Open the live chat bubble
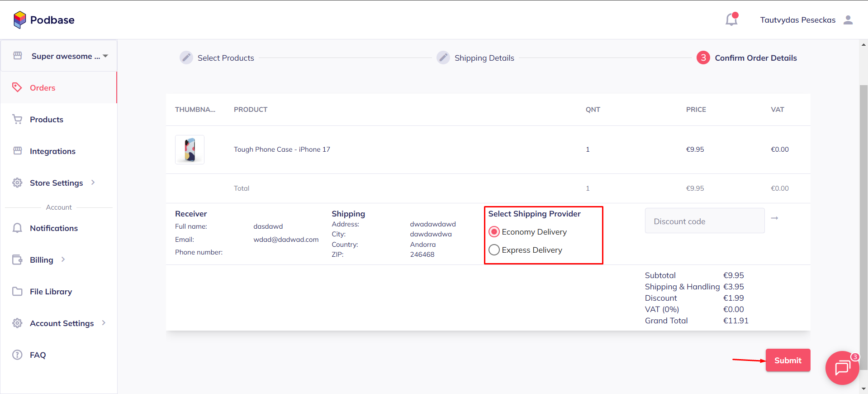The height and width of the screenshot is (394, 868). (841, 368)
